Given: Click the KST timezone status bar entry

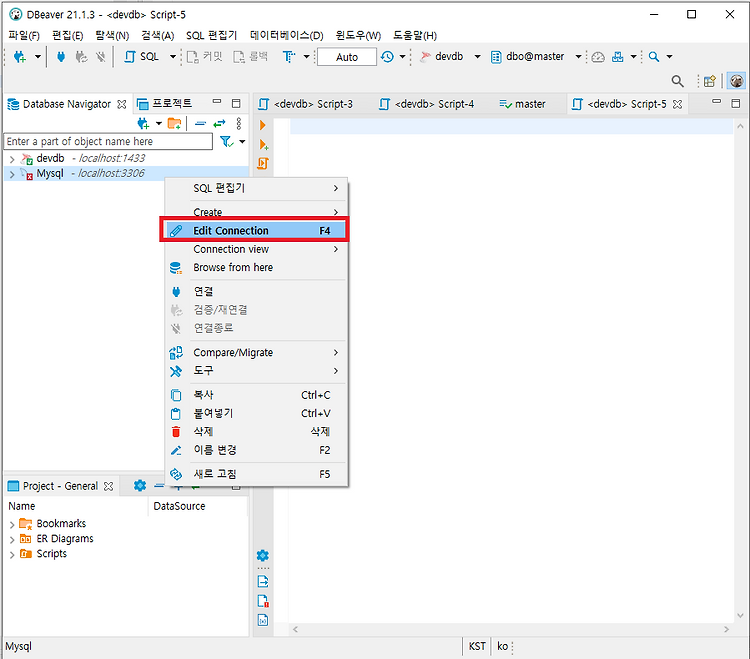Looking at the screenshot, I should click(477, 646).
